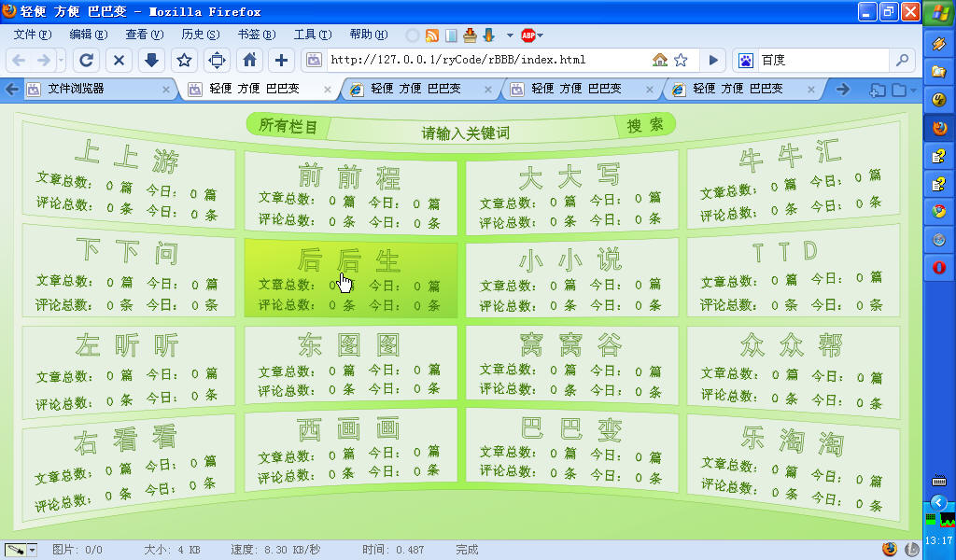This screenshot has width=956, height=560.
Task: Click the new tab group icon
Action: pyautogui.click(x=878, y=90)
